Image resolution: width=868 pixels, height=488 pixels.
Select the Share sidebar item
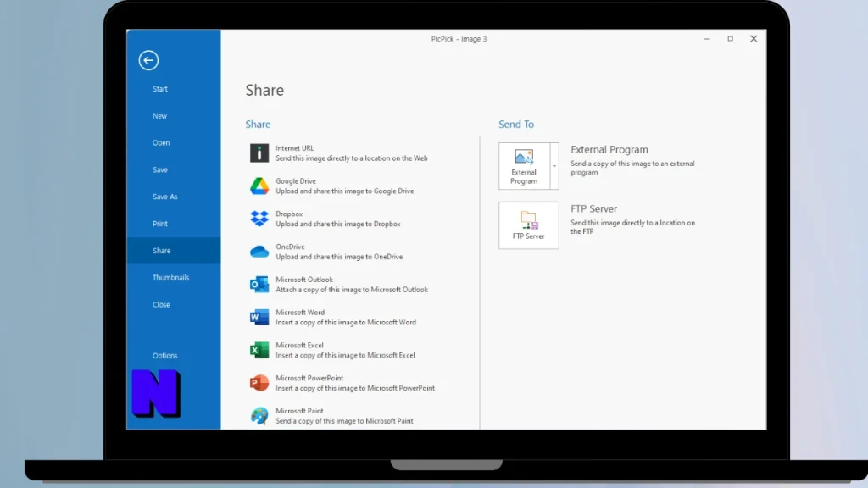pyautogui.click(x=173, y=251)
